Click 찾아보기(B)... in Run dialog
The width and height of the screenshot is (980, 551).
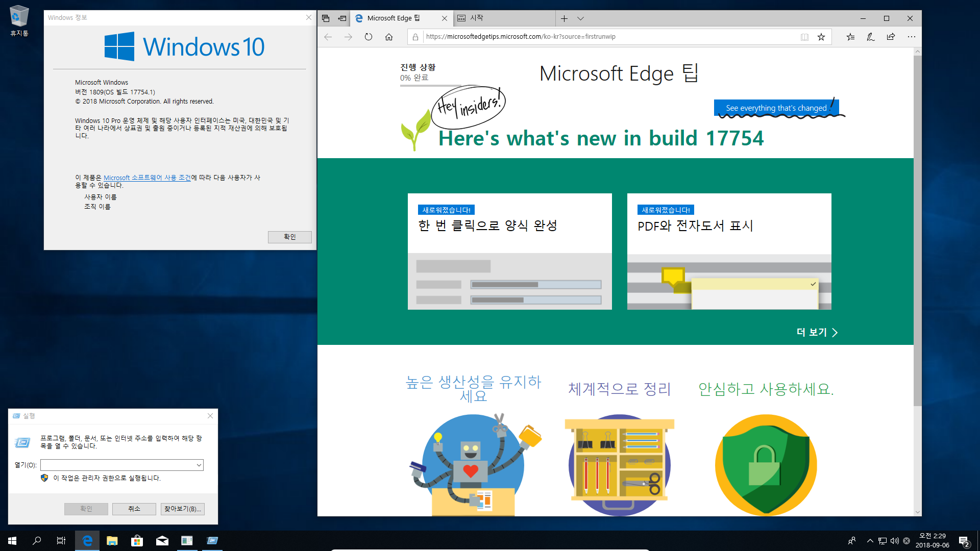(183, 509)
